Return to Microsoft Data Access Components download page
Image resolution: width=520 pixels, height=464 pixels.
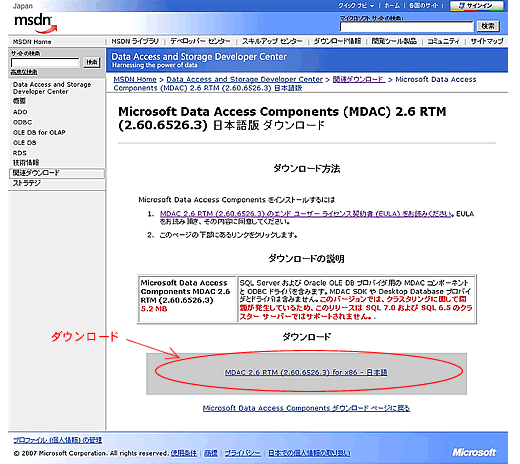[x=306, y=408]
